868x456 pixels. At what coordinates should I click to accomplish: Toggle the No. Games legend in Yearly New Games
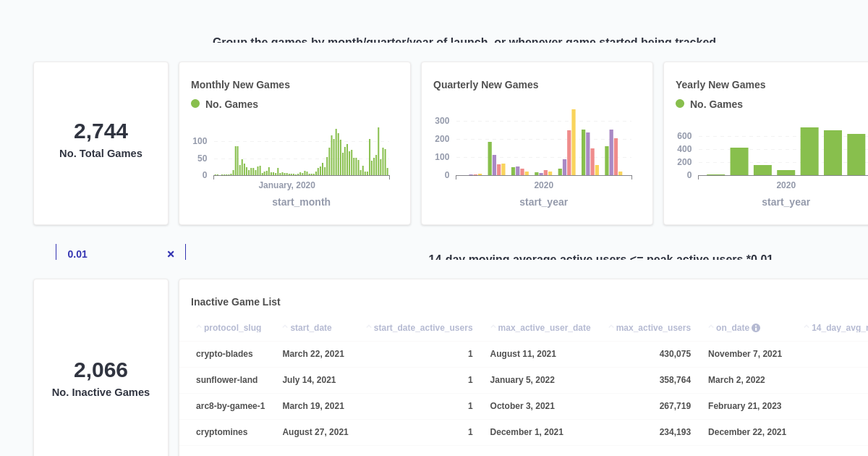[709, 104]
